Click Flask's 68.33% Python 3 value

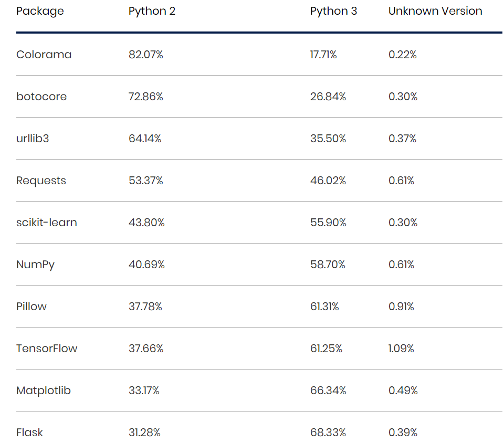(329, 433)
